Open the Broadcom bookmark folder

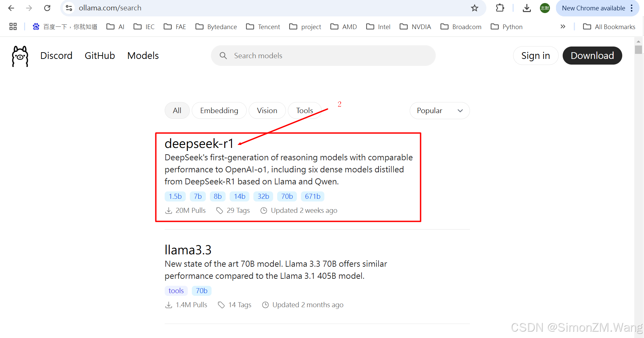(461, 27)
